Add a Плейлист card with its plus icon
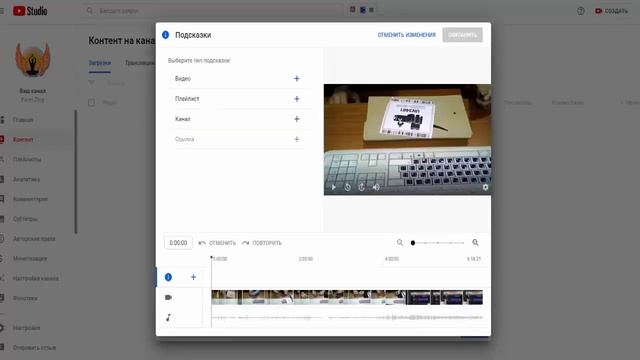Viewport: 640px width, 360px height. point(297,99)
